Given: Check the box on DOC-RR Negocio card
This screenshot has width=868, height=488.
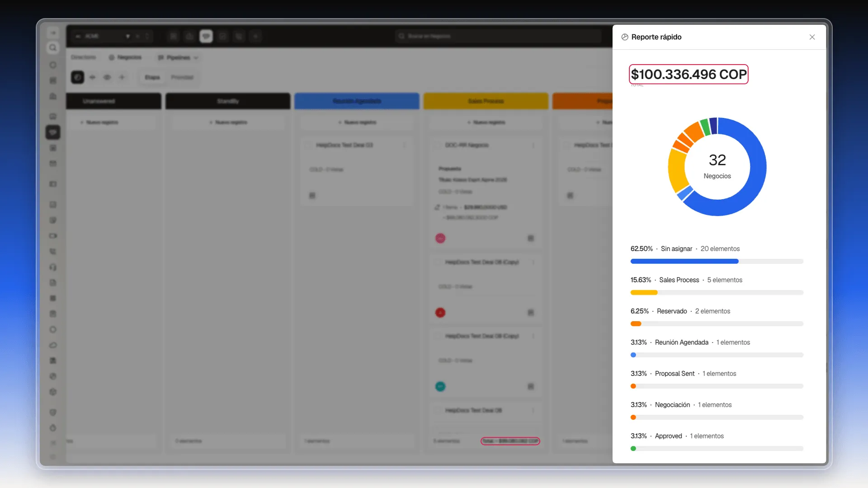Looking at the screenshot, I should tap(438, 145).
